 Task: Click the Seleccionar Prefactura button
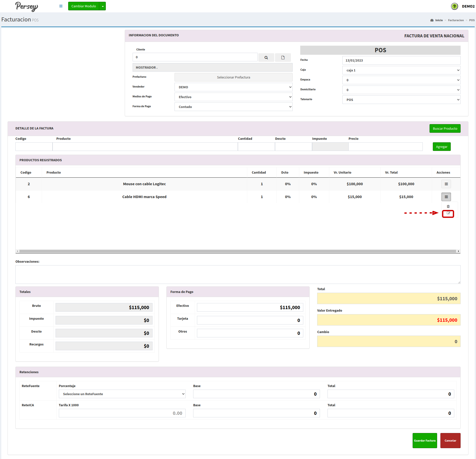click(233, 77)
